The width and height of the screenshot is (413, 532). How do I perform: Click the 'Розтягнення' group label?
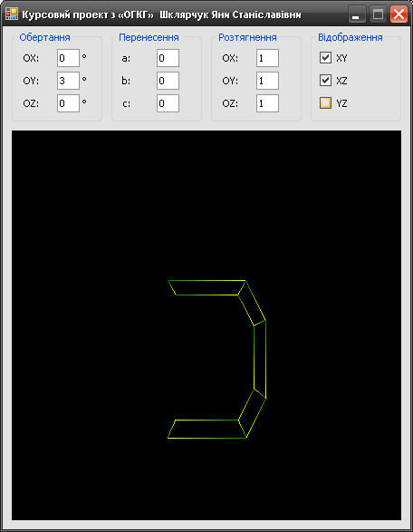coord(247,37)
